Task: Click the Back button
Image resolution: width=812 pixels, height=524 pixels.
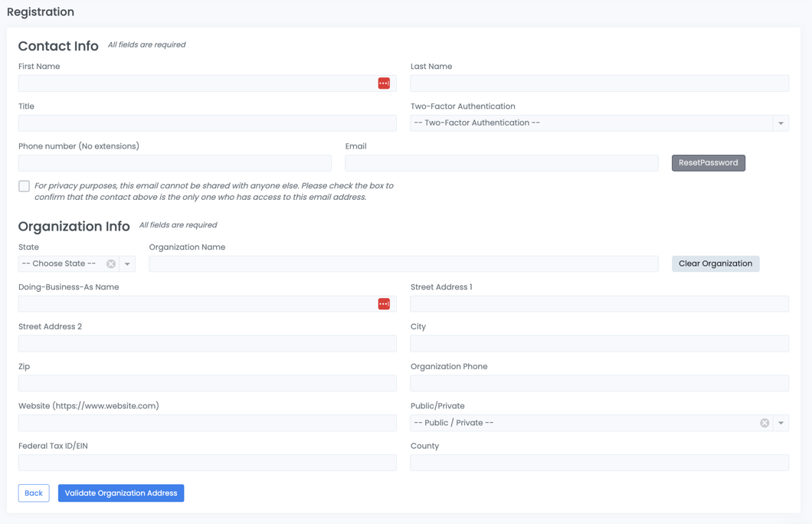Action: 34,493
